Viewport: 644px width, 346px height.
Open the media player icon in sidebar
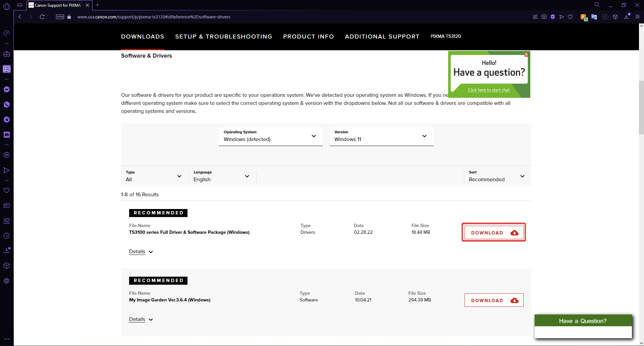[7, 155]
